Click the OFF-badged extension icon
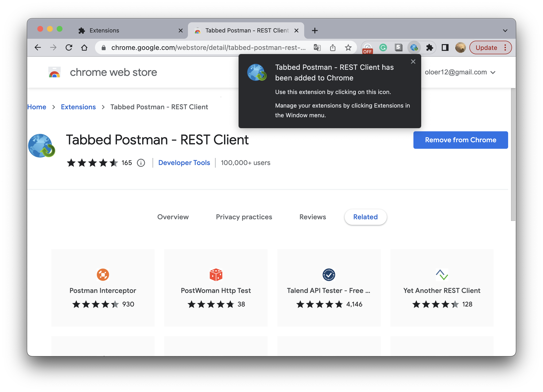Screen dimensions: 543x392 point(367,48)
